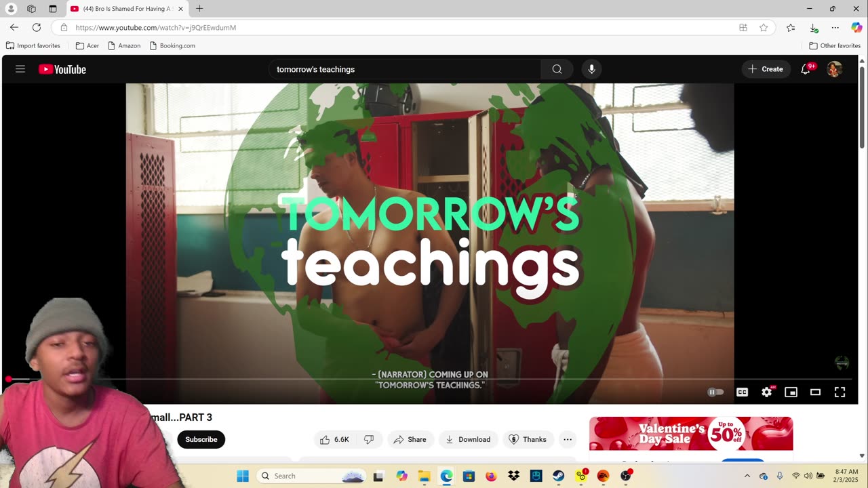The image size is (868, 488).
Task: Open Steam from the taskbar
Action: [558, 476]
